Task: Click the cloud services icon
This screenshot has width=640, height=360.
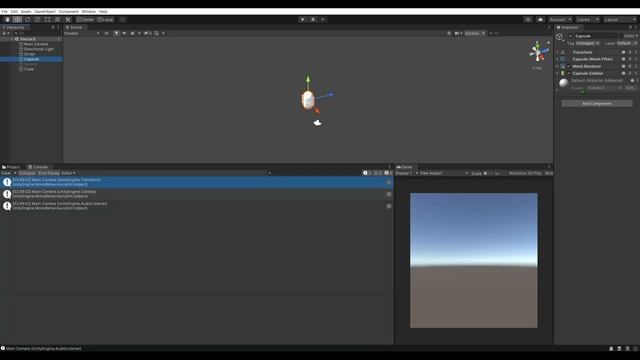Action: (540, 20)
